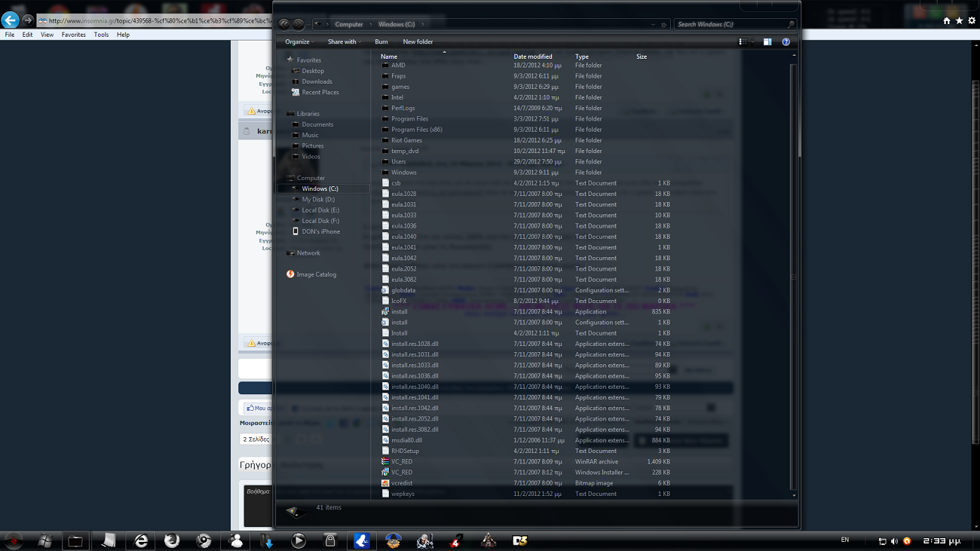Click the search magnifier in Explorer
Image resolution: width=980 pixels, height=551 pixels.
pyautogui.click(x=790, y=25)
